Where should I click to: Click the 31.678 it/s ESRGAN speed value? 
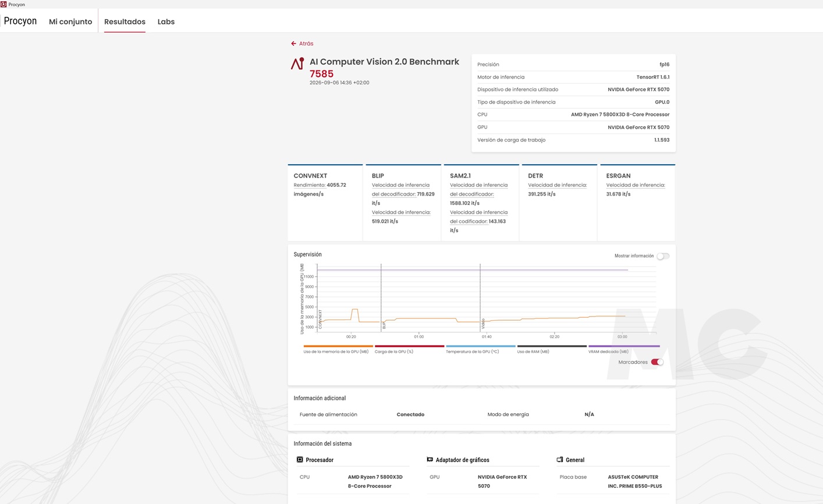coord(618,194)
